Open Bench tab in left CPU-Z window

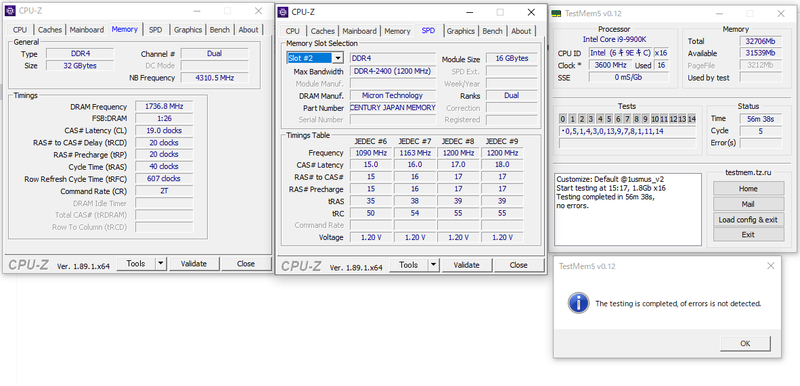220,30
